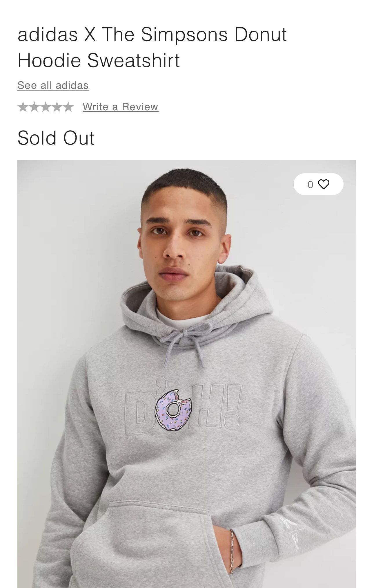Select the third rating star
This screenshot has width=374, height=588.
tap(46, 107)
